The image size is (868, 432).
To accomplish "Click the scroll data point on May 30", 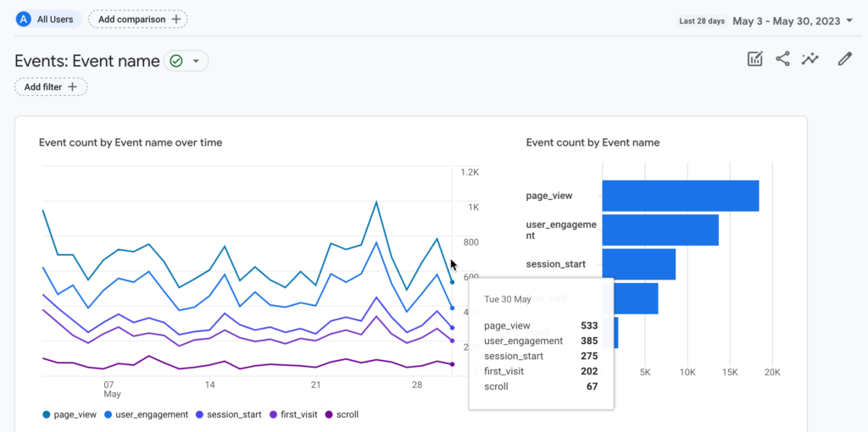I will (453, 364).
